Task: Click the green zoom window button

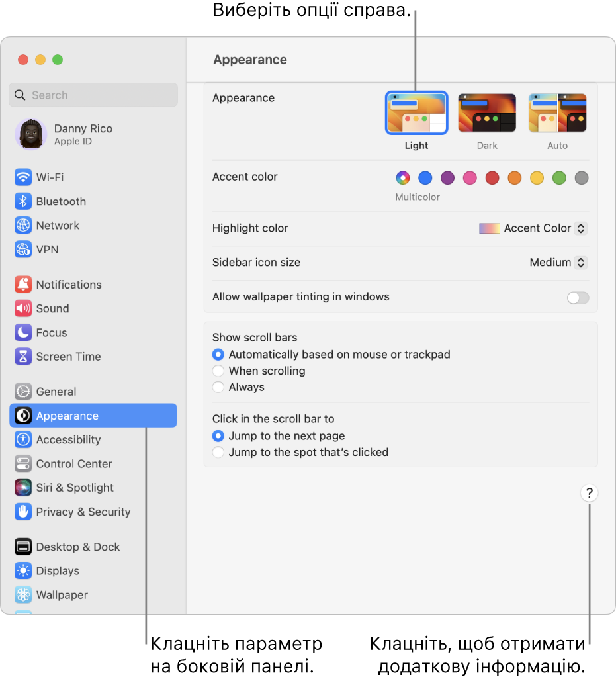Action: 58,60
